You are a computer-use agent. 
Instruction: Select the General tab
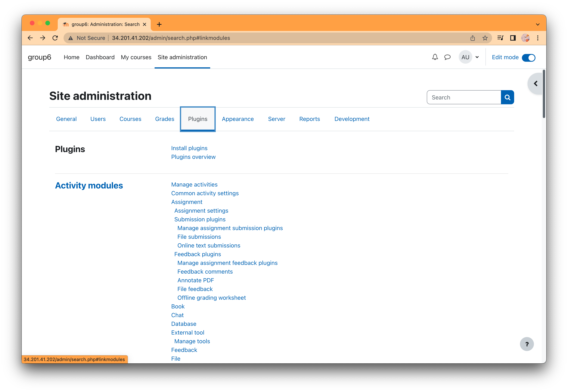pyautogui.click(x=66, y=119)
